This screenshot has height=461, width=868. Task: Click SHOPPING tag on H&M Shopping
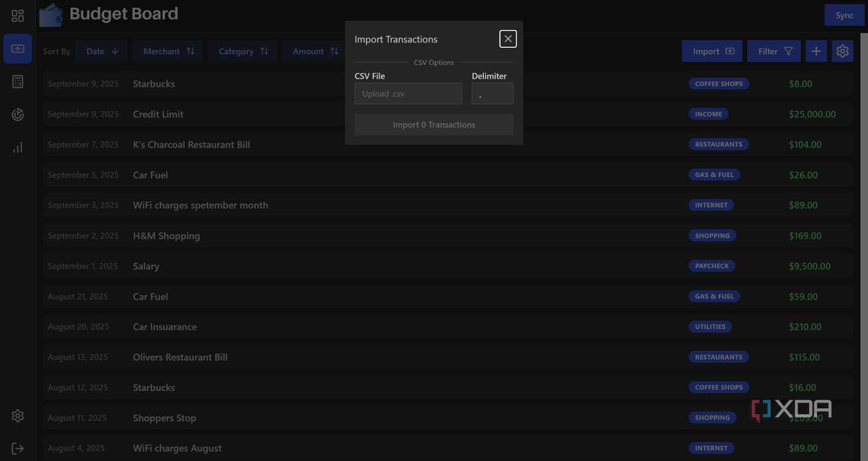pyautogui.click(x=712, y=236)
